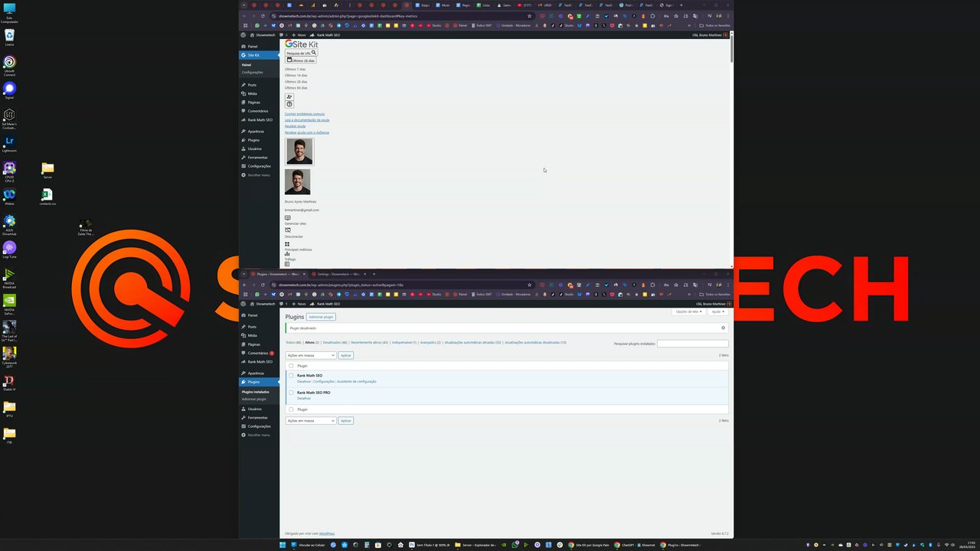Open the Diablo IV desktop shortcut
This screenshot has width=980, height=551.
(9, 383)
